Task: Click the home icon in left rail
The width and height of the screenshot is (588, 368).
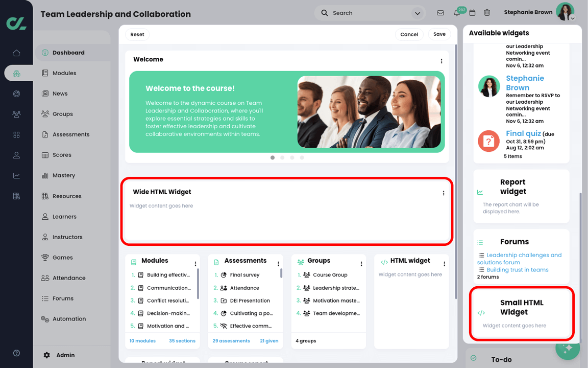Action: pyautogui.click(x=16, y=53)
